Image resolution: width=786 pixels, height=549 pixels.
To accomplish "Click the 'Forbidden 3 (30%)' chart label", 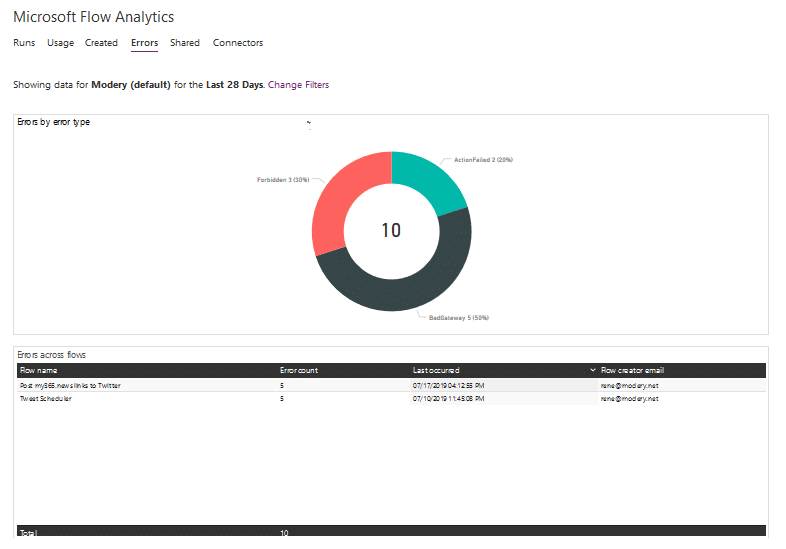I will pyautogui.click(x=283, y=179).
